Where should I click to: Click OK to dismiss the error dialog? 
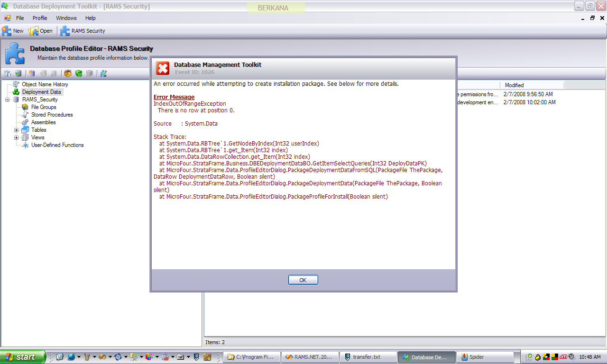[303, 280]
